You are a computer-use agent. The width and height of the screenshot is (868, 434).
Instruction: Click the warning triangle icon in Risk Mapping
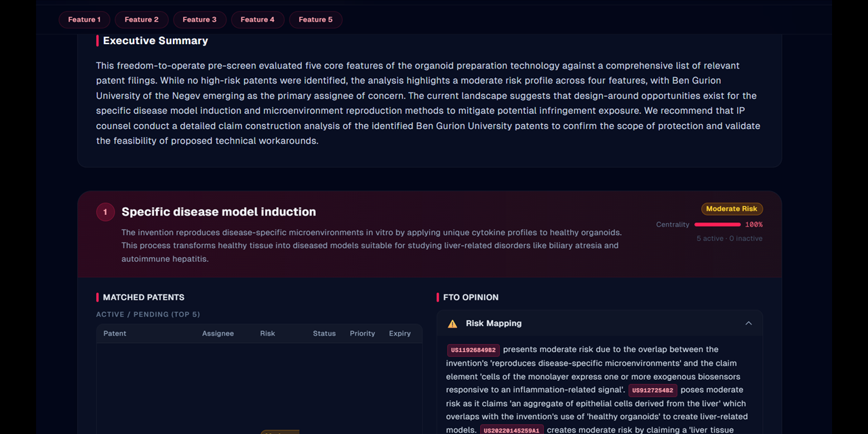coord(452,323)
